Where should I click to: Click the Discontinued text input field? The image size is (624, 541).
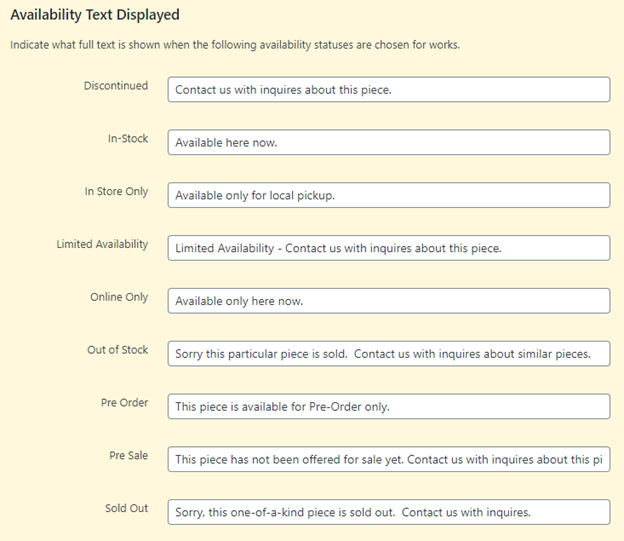pyautogui.click(x=388, y=89)
